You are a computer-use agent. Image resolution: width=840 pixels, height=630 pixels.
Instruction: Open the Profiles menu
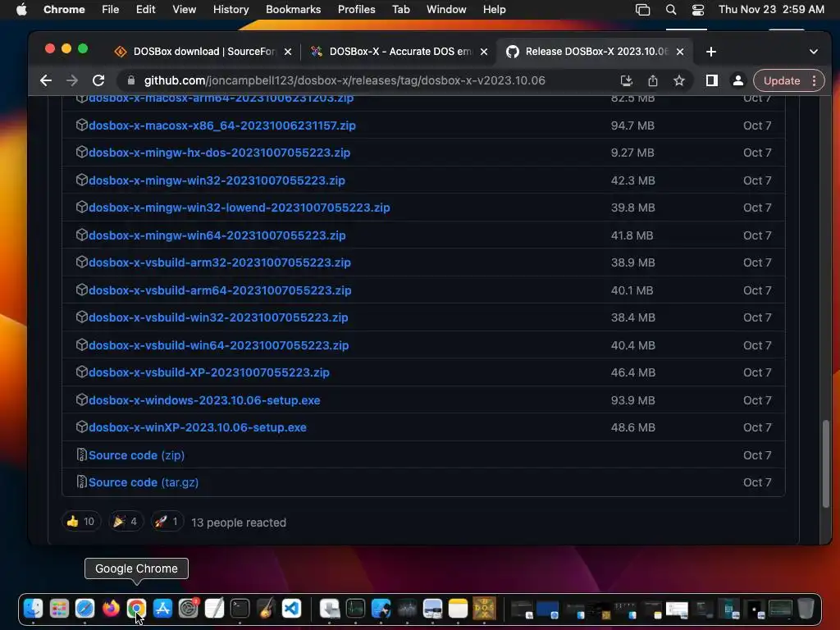pos(356,10)
